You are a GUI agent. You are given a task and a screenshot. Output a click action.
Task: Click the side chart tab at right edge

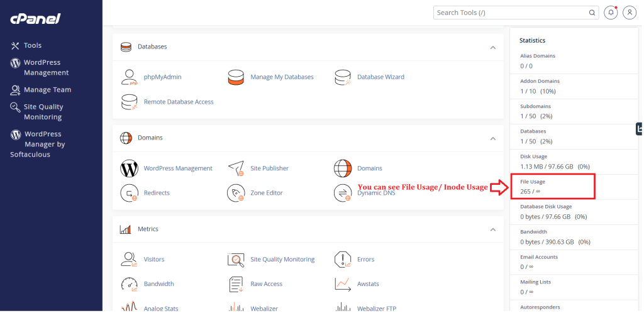(x=639, y=128)
